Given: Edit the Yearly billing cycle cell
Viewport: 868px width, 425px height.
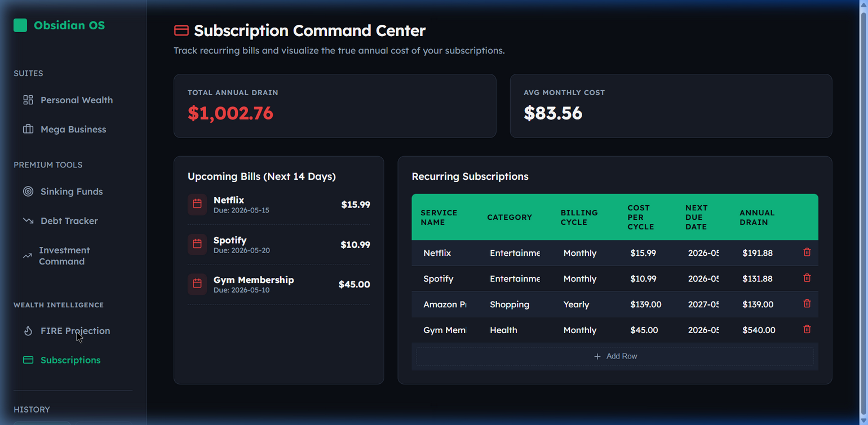Looking at the screenshot, I should [x=584, y=304].
